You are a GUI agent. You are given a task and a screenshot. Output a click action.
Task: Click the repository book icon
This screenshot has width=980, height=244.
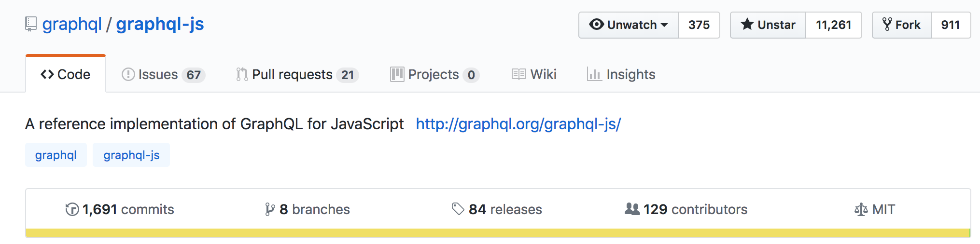tap(31, 24)
